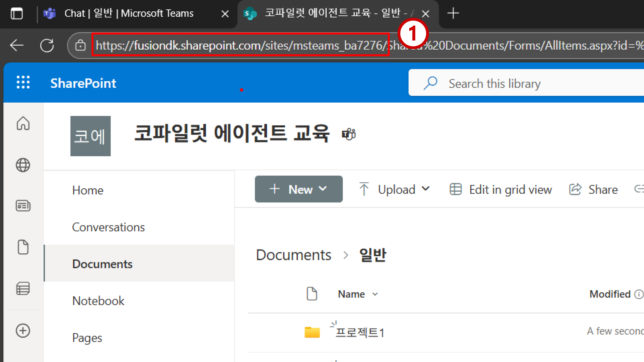Click Documents in the breadcrumb
The width and height of the screenshot is (644, 362).
(x=294, y=255)
